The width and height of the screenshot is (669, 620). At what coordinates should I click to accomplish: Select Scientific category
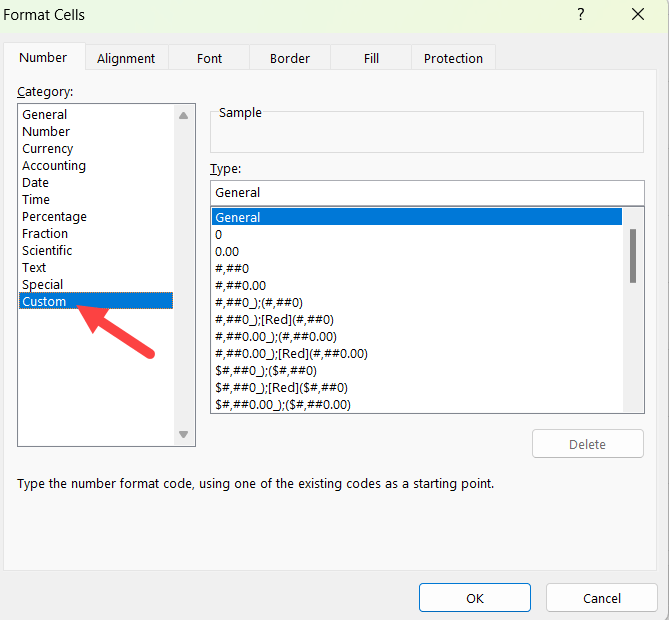pos(96,250)
